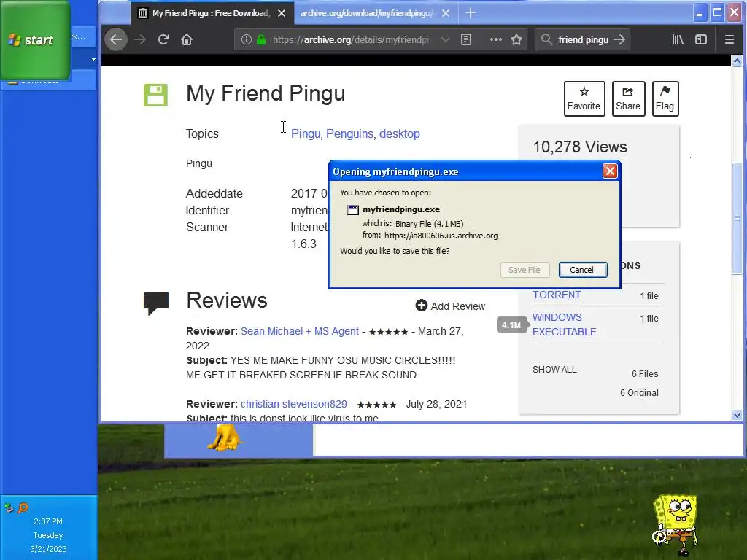Toggle the sidebar view icon
The width and height of the screenshot is (747, 560).
click(701, 39)
